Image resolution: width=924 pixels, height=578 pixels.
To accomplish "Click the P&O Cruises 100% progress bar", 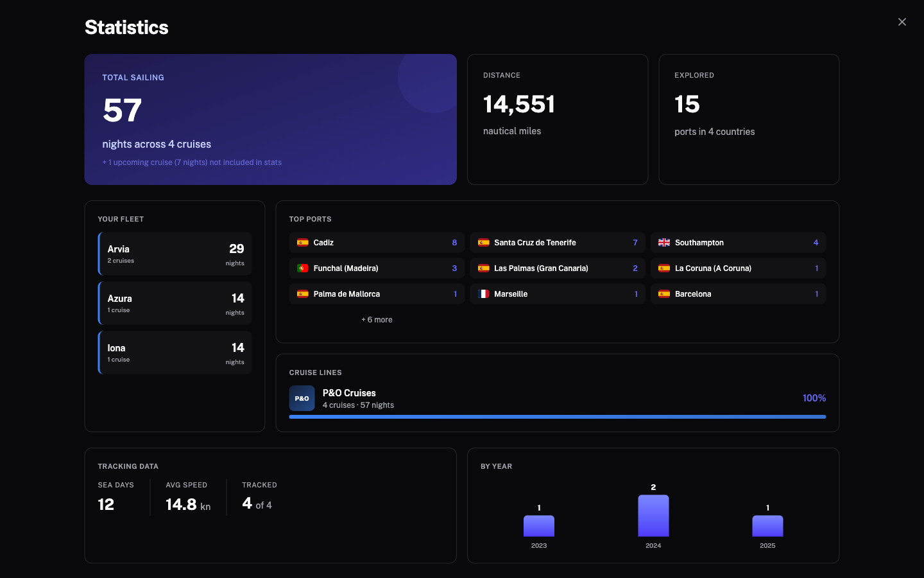I will click(558, 416).
